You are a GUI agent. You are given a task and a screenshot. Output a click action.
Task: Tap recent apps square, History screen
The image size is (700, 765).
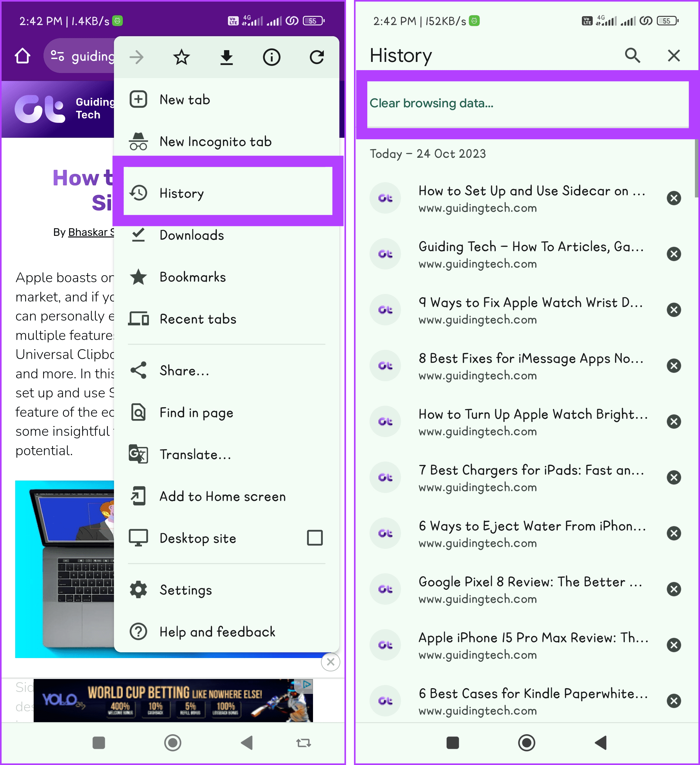click(x=453, y=742)
